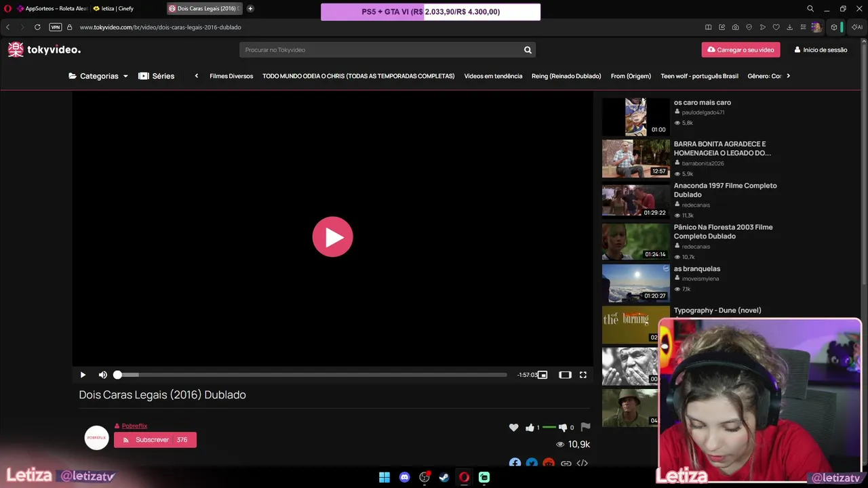The width and height of the screenshot is (868, 488).
Task: Dislike the video with thumbs down
Action: coord(563,427)
